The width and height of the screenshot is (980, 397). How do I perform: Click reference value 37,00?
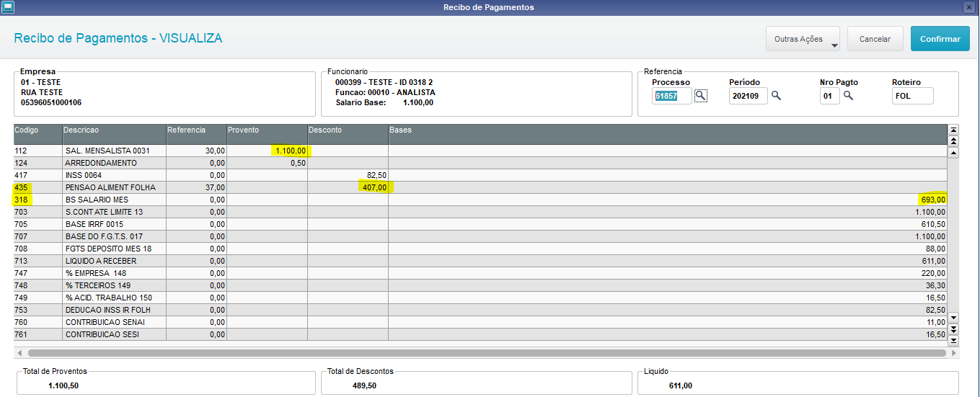215,187
